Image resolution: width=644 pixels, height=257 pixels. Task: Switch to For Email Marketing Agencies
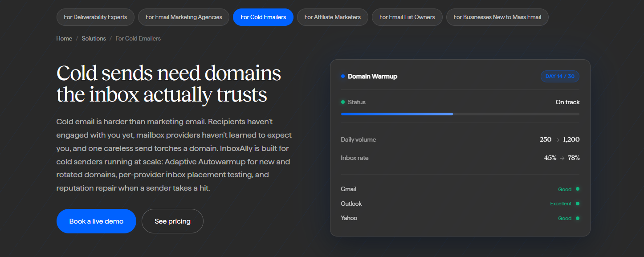(x=183, y=17)
